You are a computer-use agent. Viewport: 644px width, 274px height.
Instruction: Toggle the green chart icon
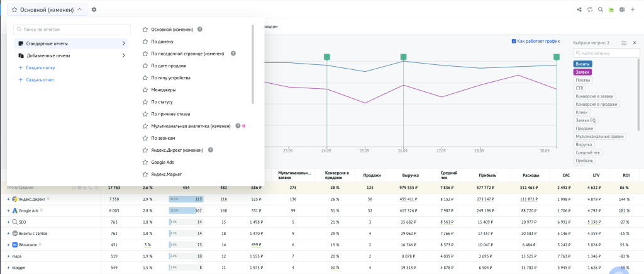[x=611, y=10]
